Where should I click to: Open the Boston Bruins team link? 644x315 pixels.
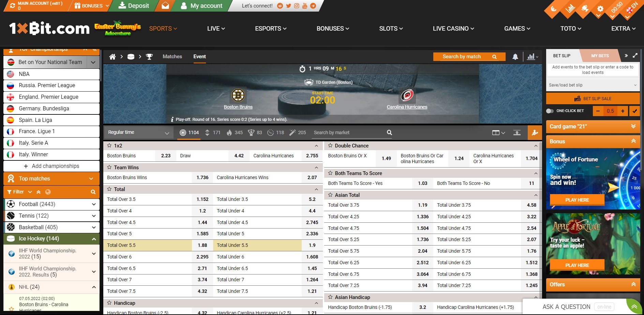(238, 107)
